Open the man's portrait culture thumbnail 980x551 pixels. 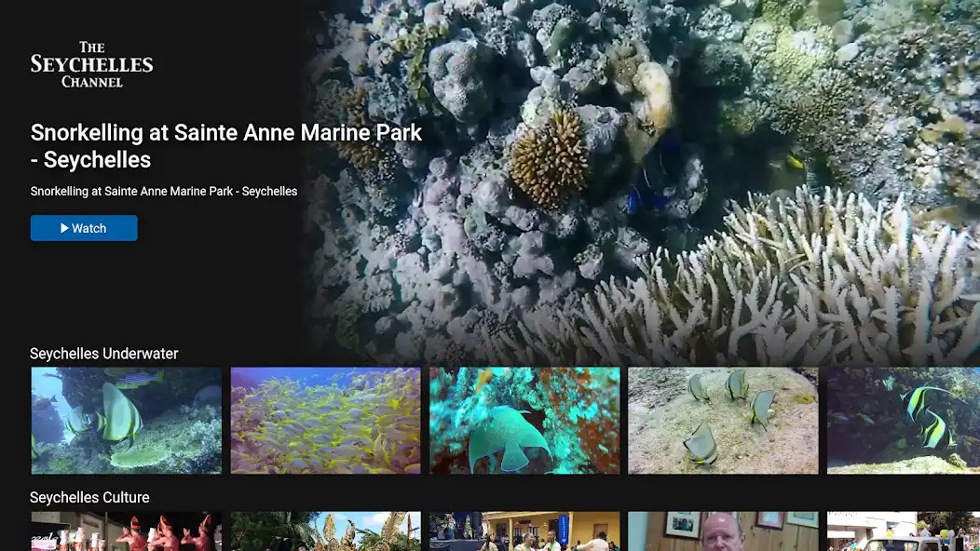pyautogui.click(x=722, y=531)
